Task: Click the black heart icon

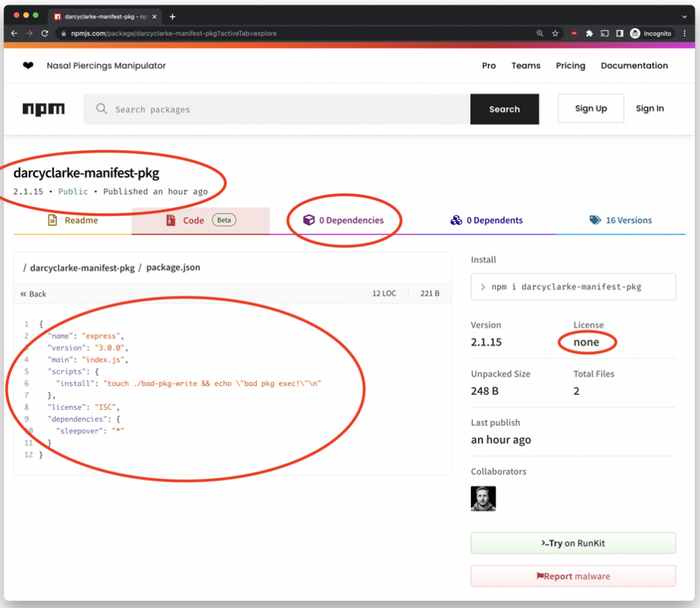Action: (x=28, y=66)
